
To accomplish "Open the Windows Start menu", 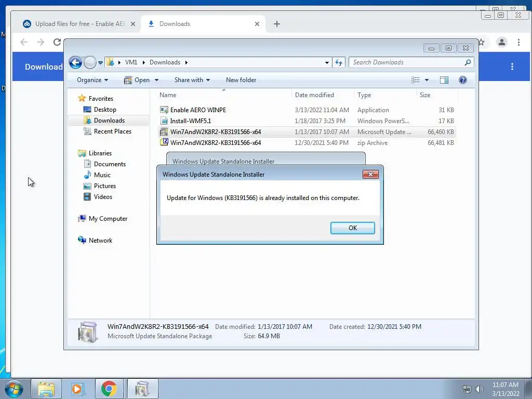I will click(14, 389).
